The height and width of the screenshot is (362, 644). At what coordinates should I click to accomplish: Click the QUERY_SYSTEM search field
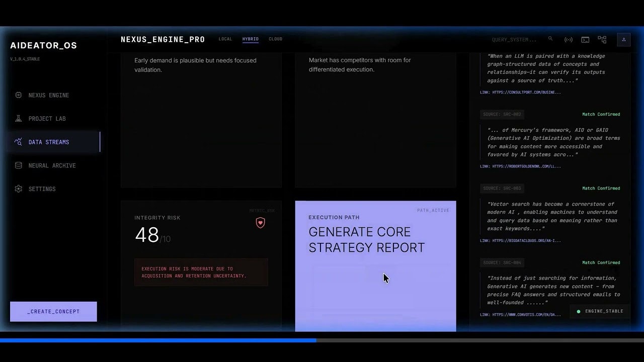point(514,40)
